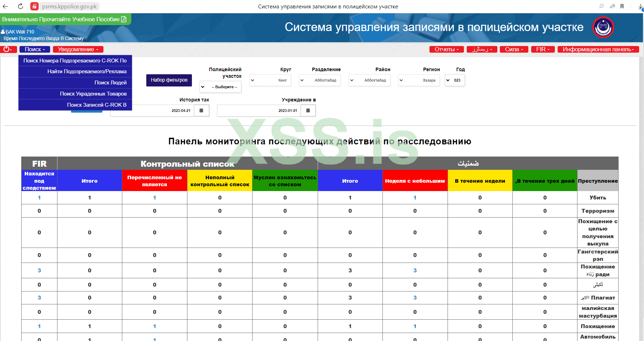Reload the page with the refresh icon
This screenshot has width=644, height=341.
21,6
